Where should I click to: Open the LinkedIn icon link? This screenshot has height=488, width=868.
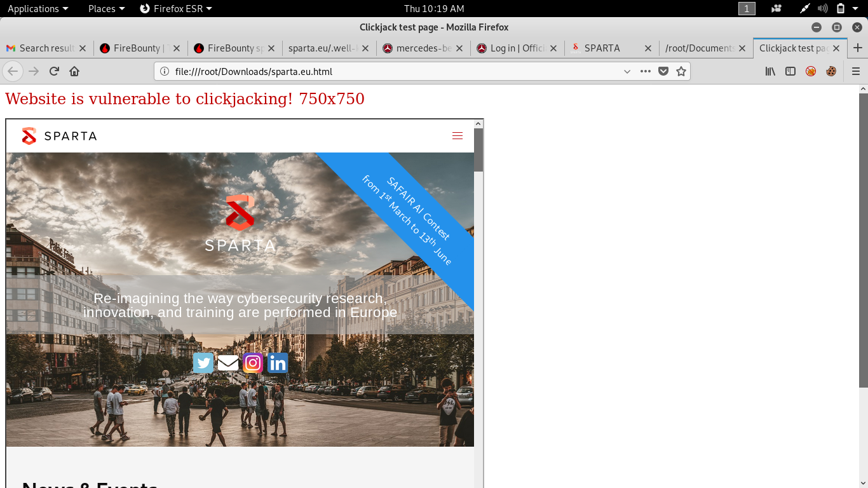[278, 363]
